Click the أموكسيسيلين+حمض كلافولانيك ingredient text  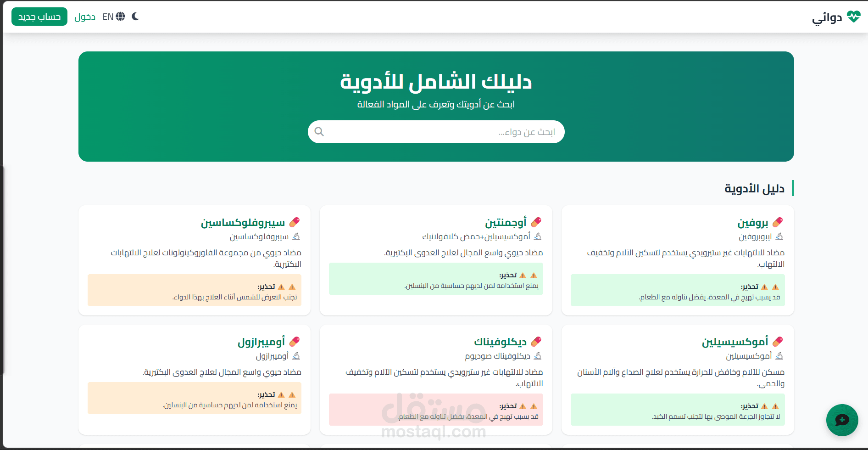(476, 237)
